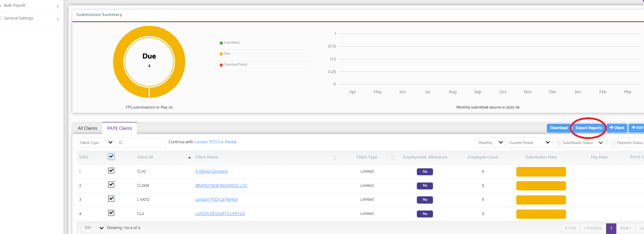Toggle the Overdue/Failed legend item
Screen dimensions: 644x234
[x=233, y=65]
